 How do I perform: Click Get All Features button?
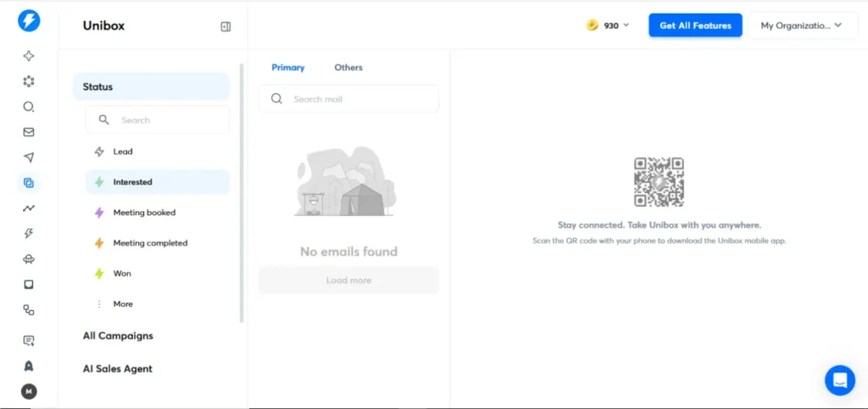tap(695, 25)
